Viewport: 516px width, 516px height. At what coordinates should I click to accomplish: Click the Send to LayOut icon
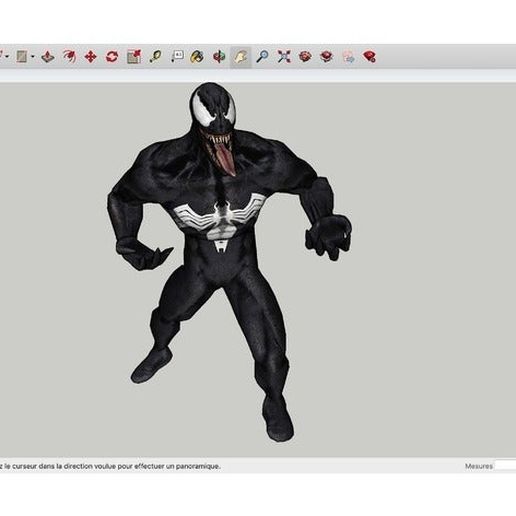pyautogui.click(x=349, y=57)
